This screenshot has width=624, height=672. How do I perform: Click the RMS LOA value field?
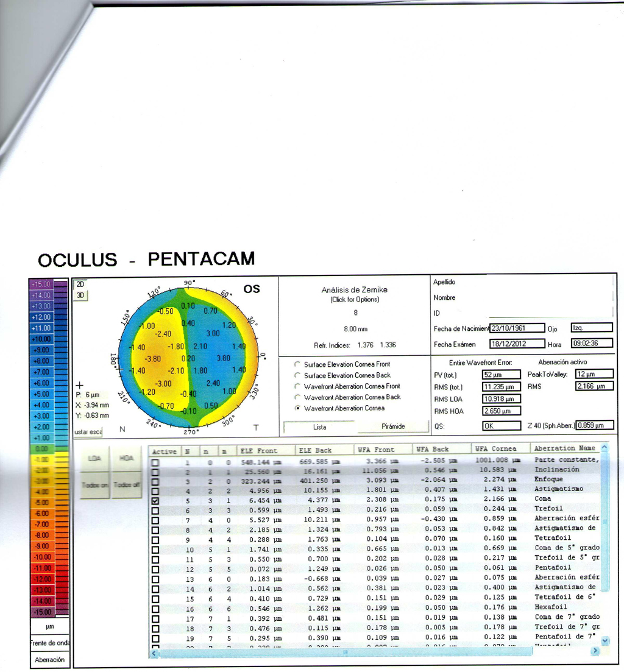click(502, 399)
